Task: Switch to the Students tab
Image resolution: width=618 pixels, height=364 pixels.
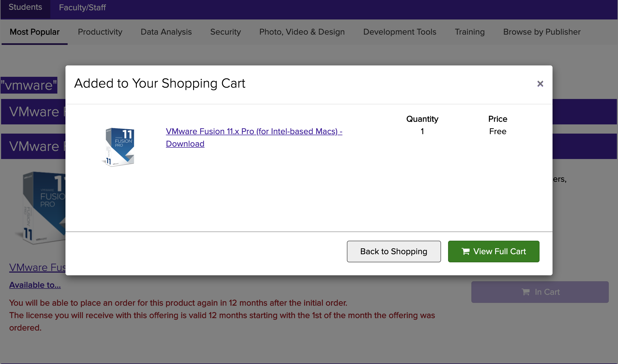Action: [x=25, y=8]
